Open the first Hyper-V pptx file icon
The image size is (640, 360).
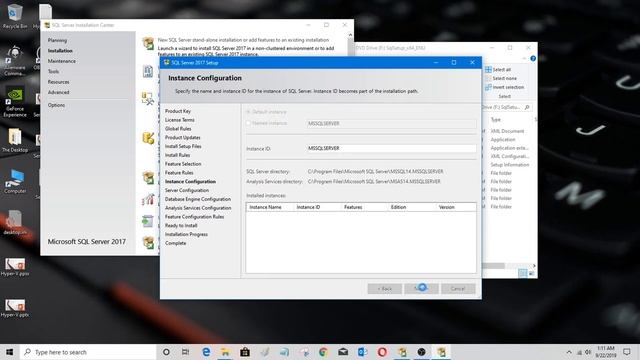15,267
